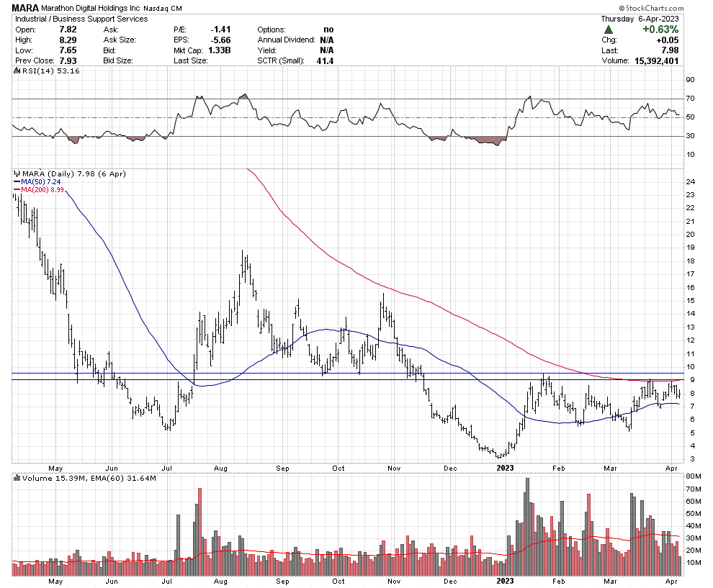This screenshot has width=713, height=588.
Task: Select the Chg value +0.05
Action: (x=668, y=40)
